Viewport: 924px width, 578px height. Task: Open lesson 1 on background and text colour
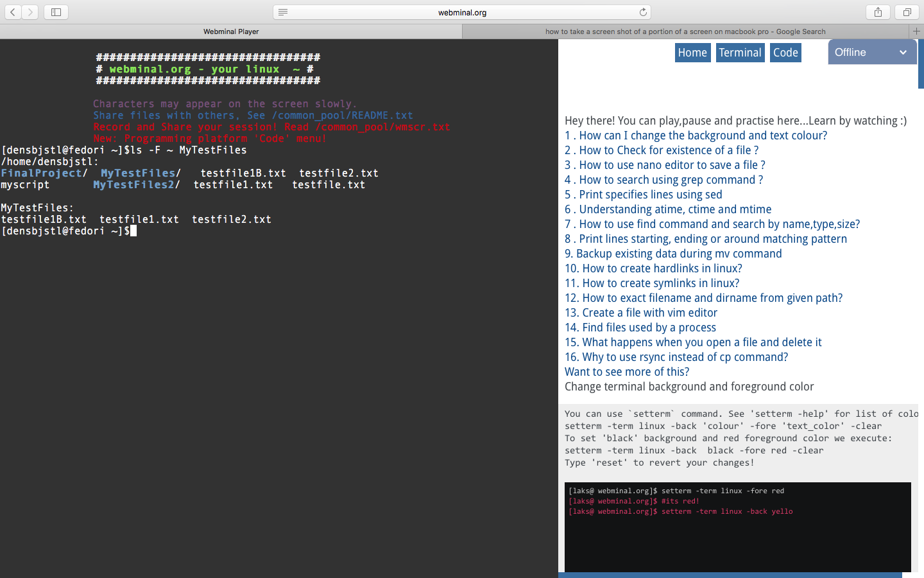pyautogui.click(x=696, y=136)
